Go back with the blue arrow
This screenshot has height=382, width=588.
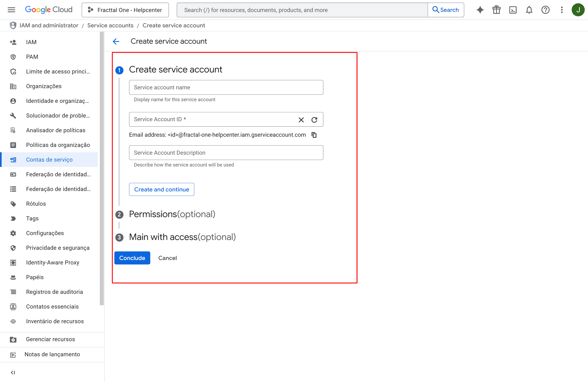116,41
